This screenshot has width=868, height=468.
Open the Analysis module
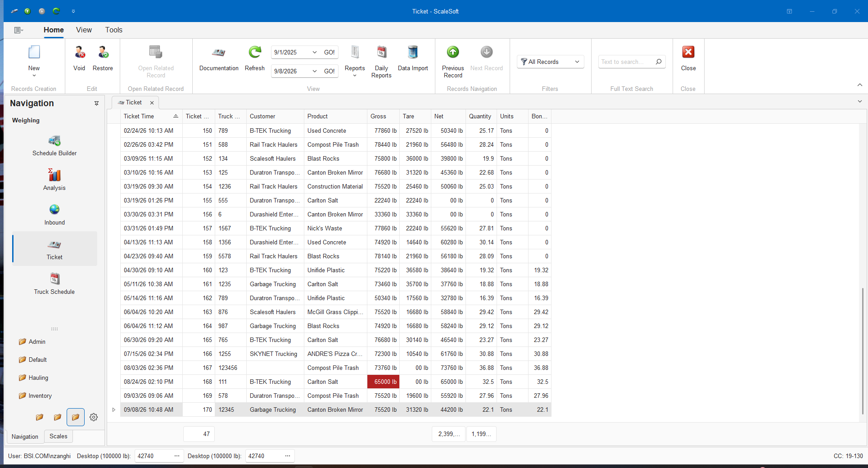pyautogui.click(x=54, y=180)
